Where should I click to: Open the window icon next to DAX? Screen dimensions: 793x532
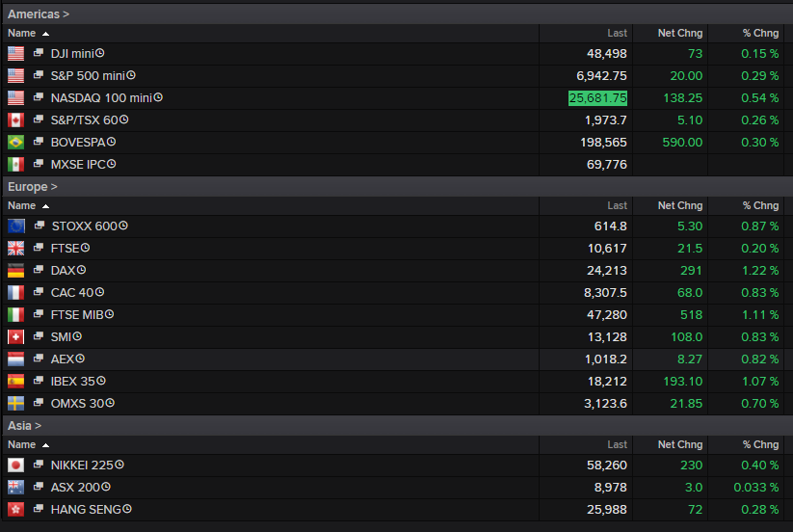click(x=39, y=270)
